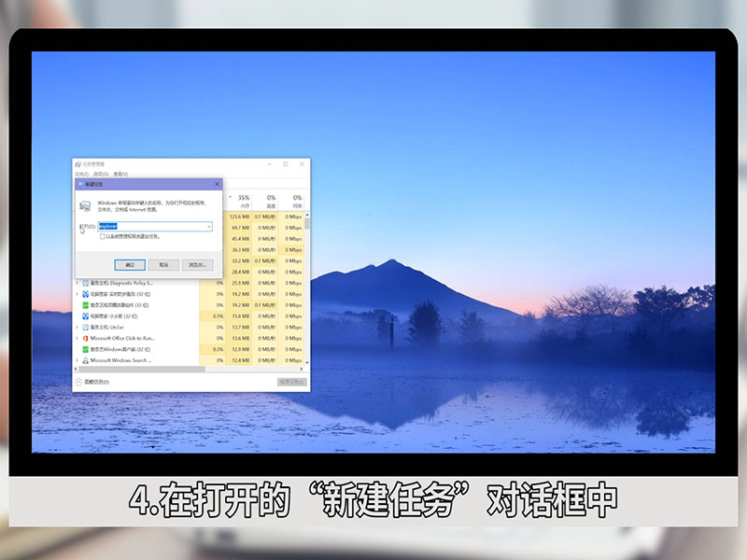Viewport: 747px width, 560px height.
Task: Open the dropdown arrow of the Open field
Action: [209, 227]
